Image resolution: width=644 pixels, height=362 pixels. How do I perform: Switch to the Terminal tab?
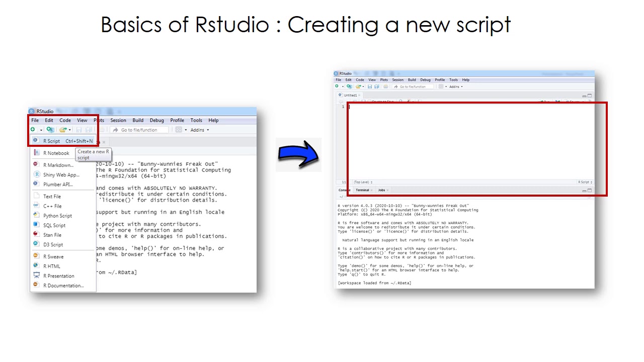pyautogui.click(x=362, y=190)
